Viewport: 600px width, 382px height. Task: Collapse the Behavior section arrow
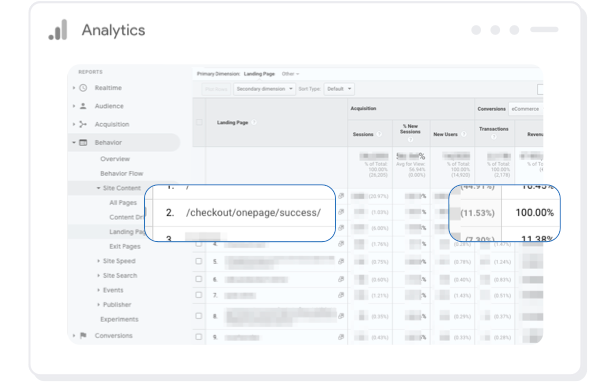(74, 142)
